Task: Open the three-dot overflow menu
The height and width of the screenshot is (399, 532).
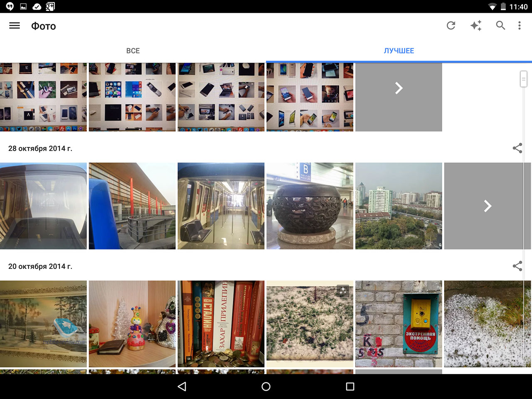Action: coord(519,26)
